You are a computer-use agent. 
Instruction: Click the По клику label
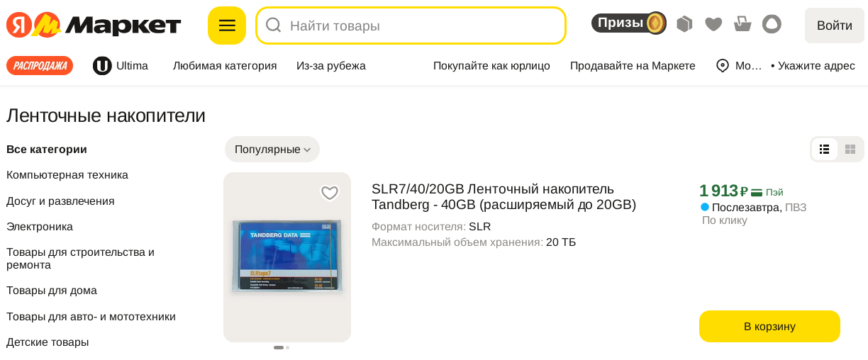pos(725,220)
